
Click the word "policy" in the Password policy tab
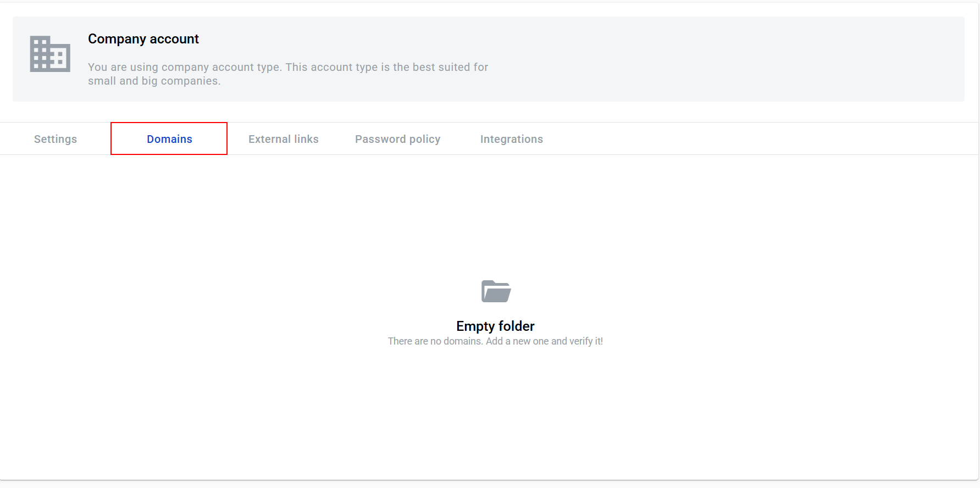[424, 139]
